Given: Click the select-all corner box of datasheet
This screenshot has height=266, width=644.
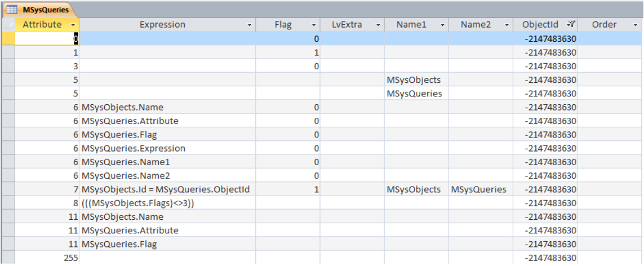Looking at the screenshot, I should (8, 25).
